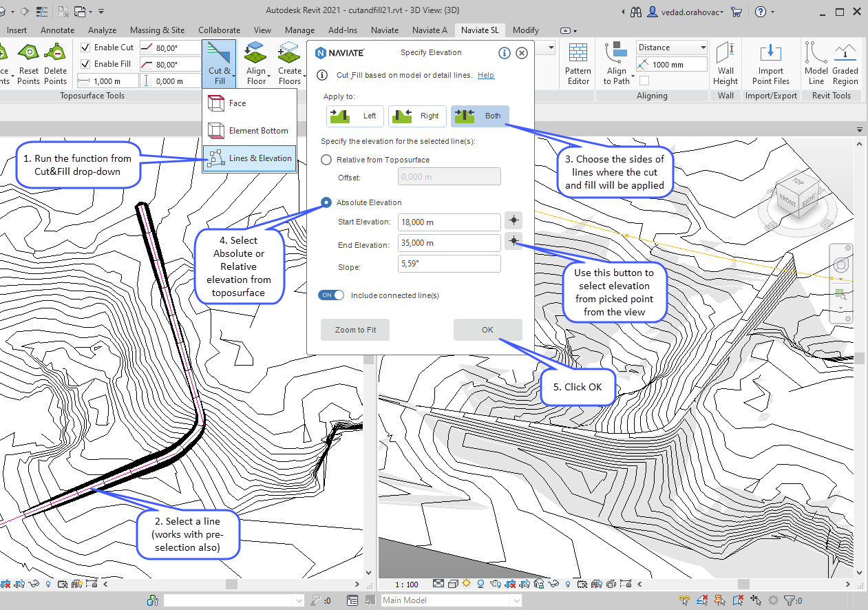Select the Wall Height tool
The image size is (868, 610).
726,63
